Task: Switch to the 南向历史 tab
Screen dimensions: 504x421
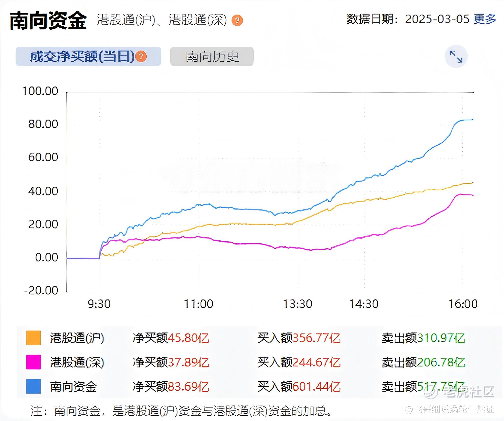Action: (x=212, y=57)
